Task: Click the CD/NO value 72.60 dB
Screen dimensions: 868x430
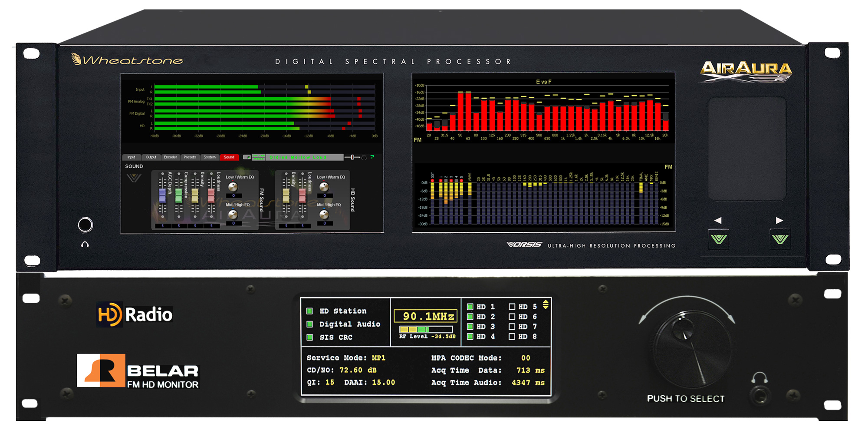Action: (x=358, y=370)
